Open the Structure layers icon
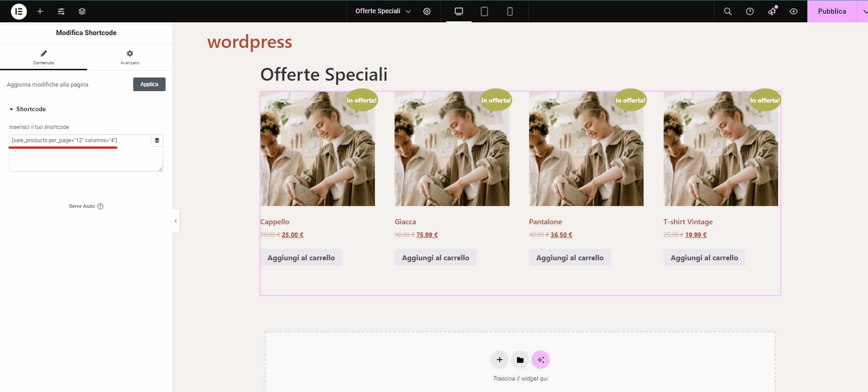 pyautogui.click(x=82, y=11)
